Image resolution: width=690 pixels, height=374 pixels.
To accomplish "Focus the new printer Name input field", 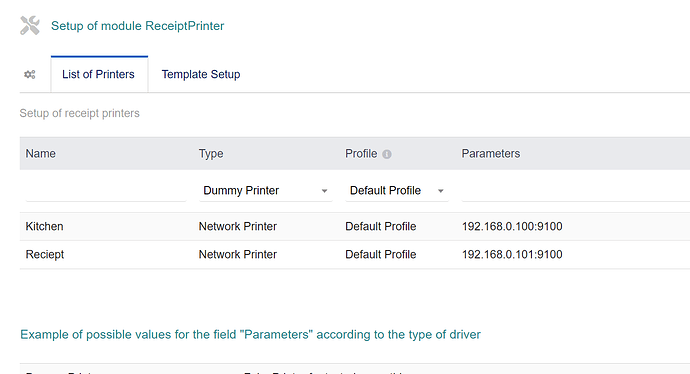I will [x=106, y=191].
